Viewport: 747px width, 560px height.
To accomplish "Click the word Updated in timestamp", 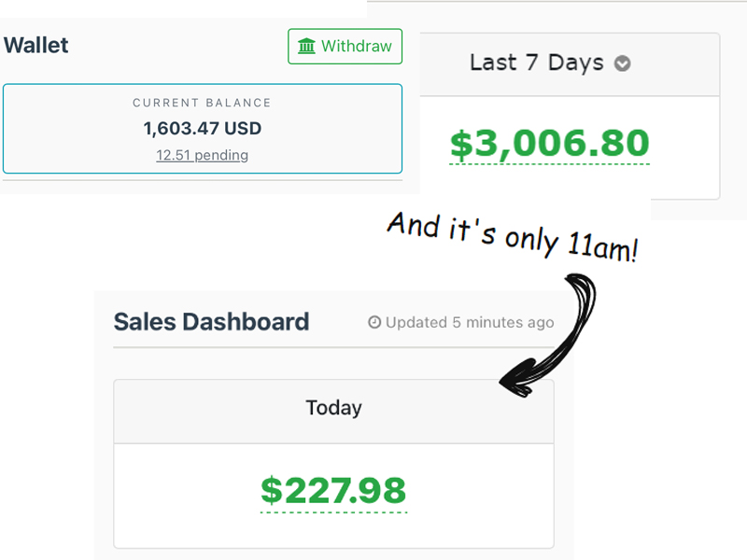I will pyautogui.click(x=416, y=322).
